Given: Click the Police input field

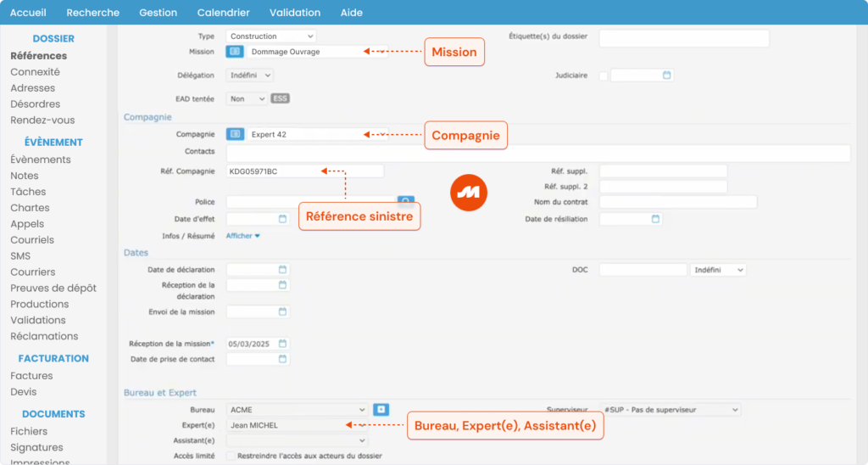Looking at the screenshot, I should 311,202.
